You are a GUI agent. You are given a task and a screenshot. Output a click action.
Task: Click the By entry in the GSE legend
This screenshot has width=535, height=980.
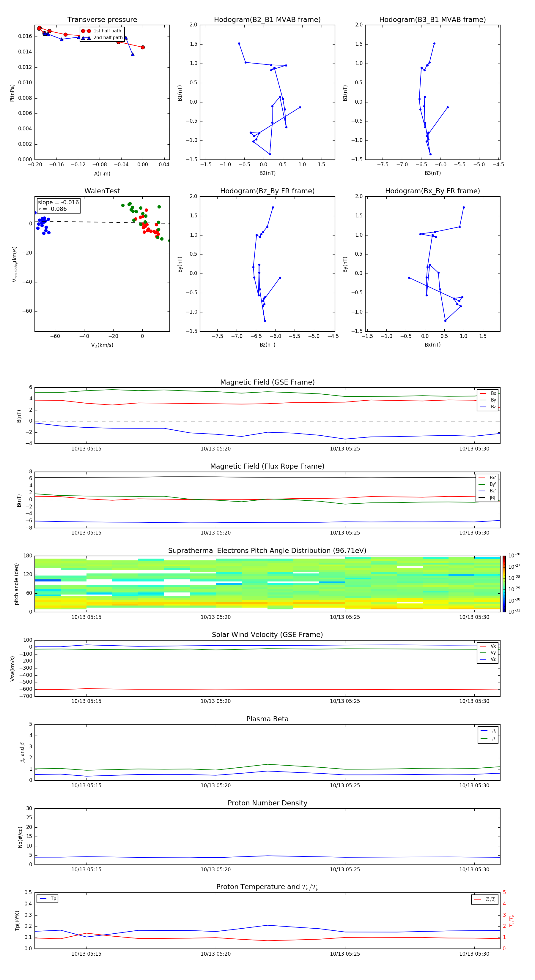488,400
